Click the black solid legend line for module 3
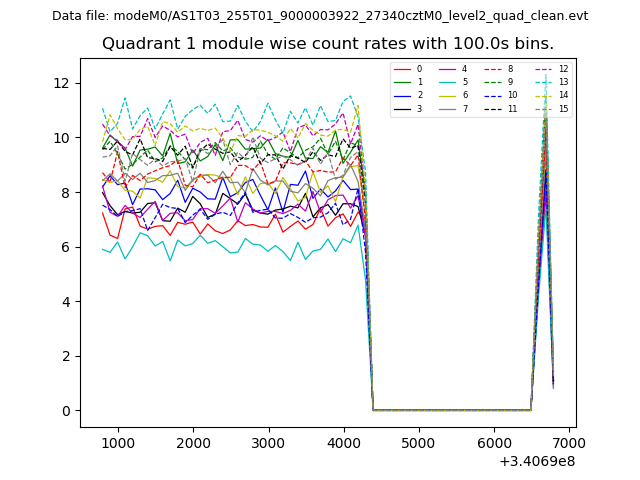 [401, 108]
